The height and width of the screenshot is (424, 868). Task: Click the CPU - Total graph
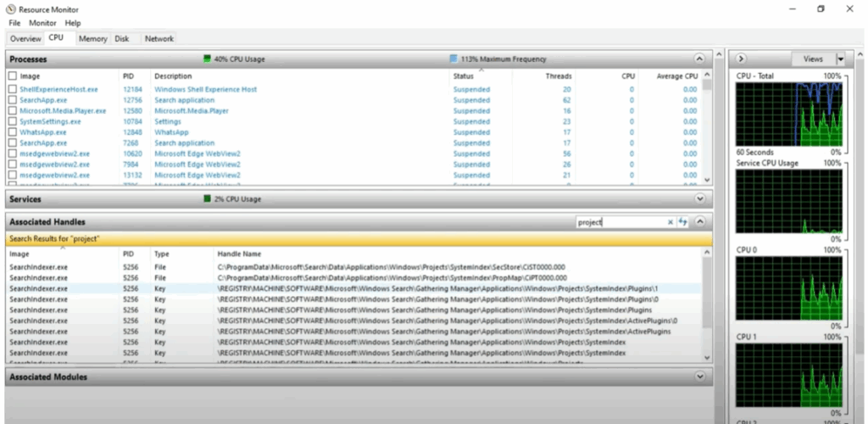(x=789, y=114)
